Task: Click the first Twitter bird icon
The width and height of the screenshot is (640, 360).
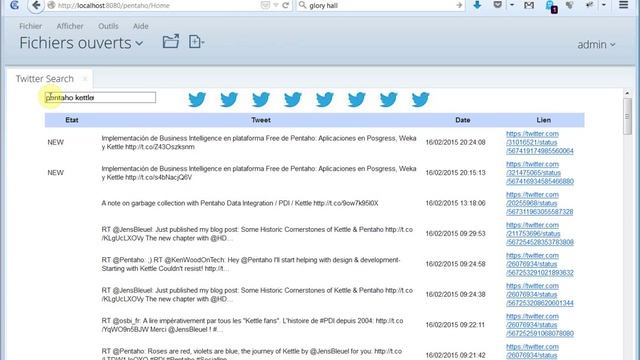Action: coord(197,99)
